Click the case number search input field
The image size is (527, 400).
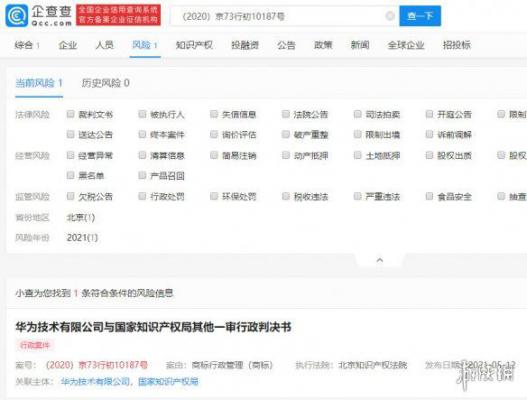pyautogui.click(x=279, y=16)
